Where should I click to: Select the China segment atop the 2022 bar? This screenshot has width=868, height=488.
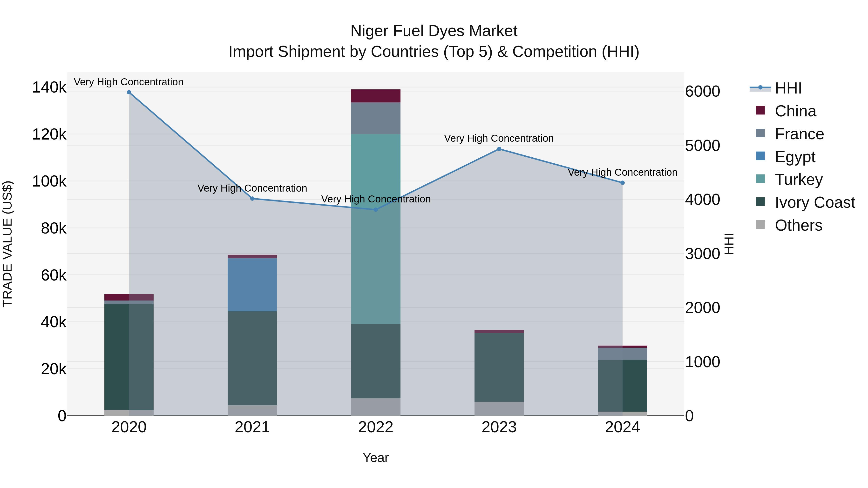click(376, 96)
